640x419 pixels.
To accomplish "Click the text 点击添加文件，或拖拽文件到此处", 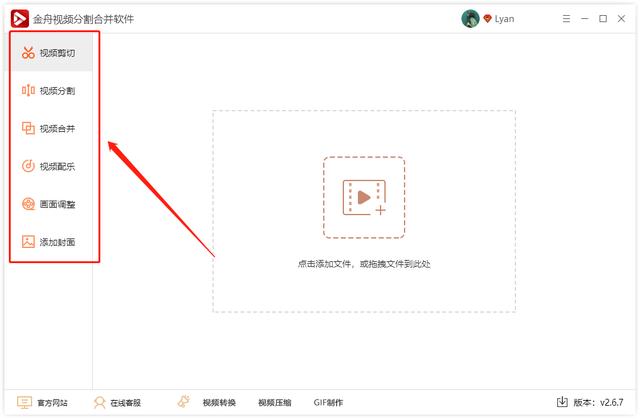I will 364,264.
